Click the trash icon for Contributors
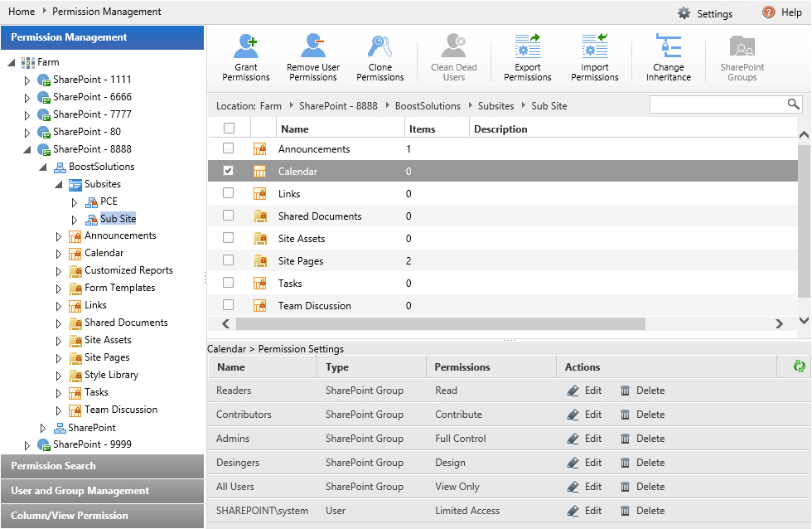The width and height of the screenshot is (812, 529). pyautogui.click(x=625, y=415)
